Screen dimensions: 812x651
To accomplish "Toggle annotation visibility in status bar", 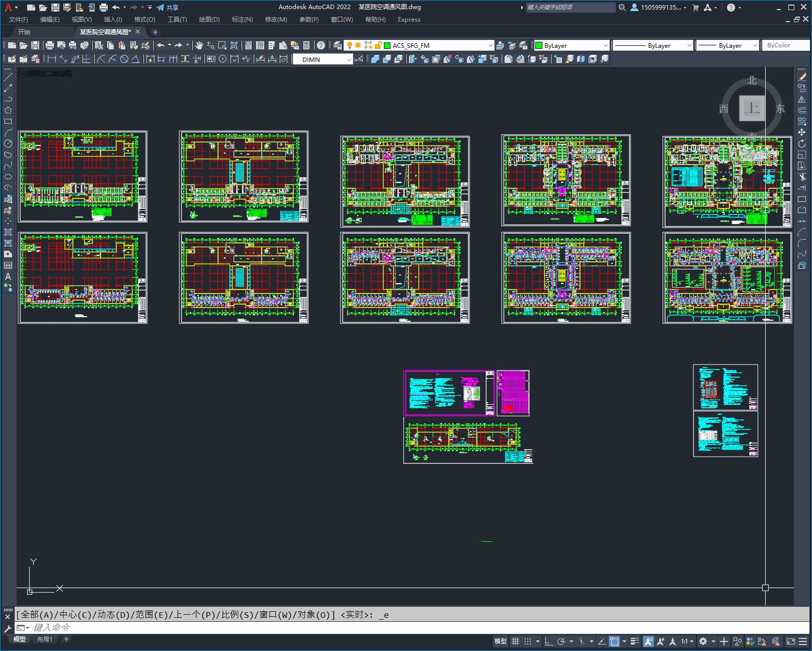I will 648,641.
